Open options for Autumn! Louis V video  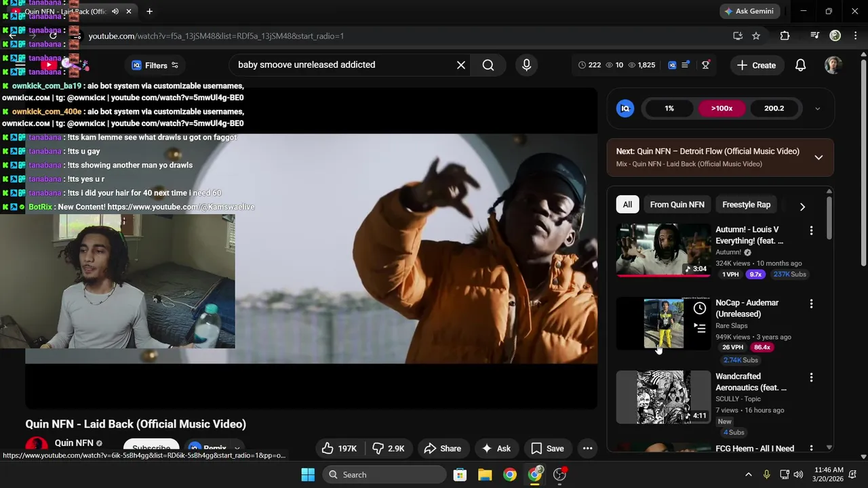point(811,230)
